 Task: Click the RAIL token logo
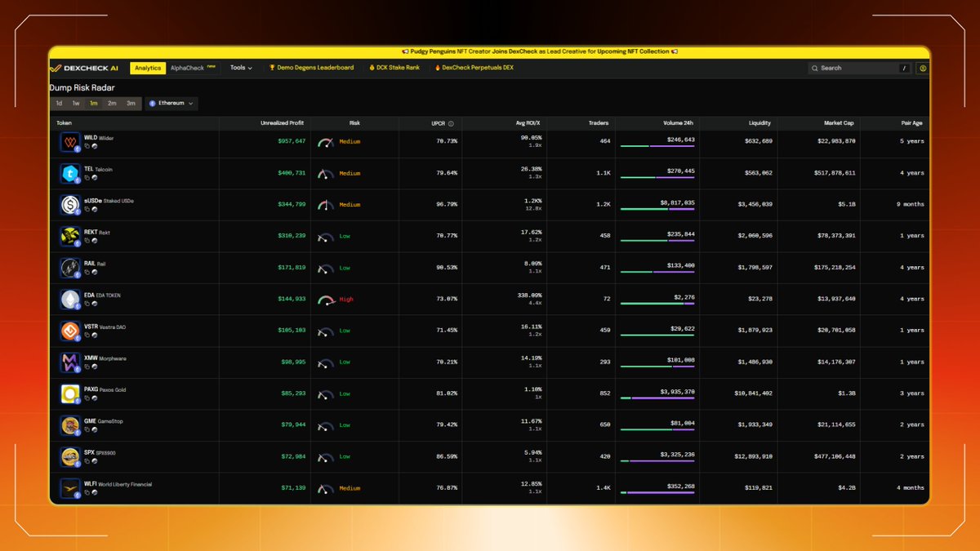69,268
